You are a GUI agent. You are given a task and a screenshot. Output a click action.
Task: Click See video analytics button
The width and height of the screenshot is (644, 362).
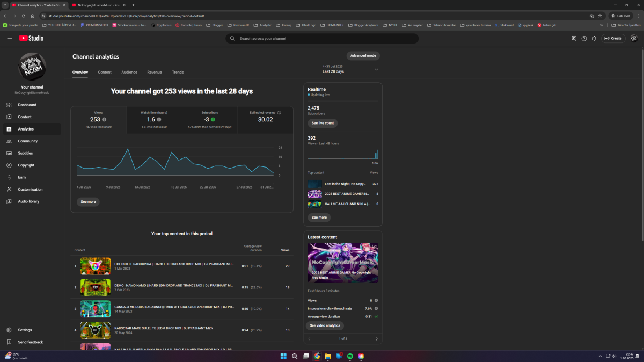tap(325, 325)
